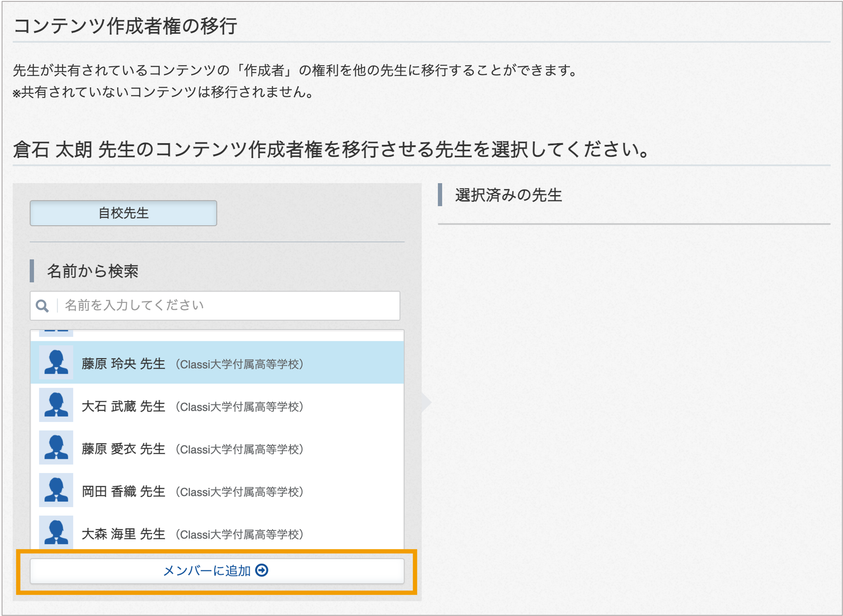843x616 pixels.
Task: Choose 藤原 愛衣 先生 from the list
Action: [217, 447]
